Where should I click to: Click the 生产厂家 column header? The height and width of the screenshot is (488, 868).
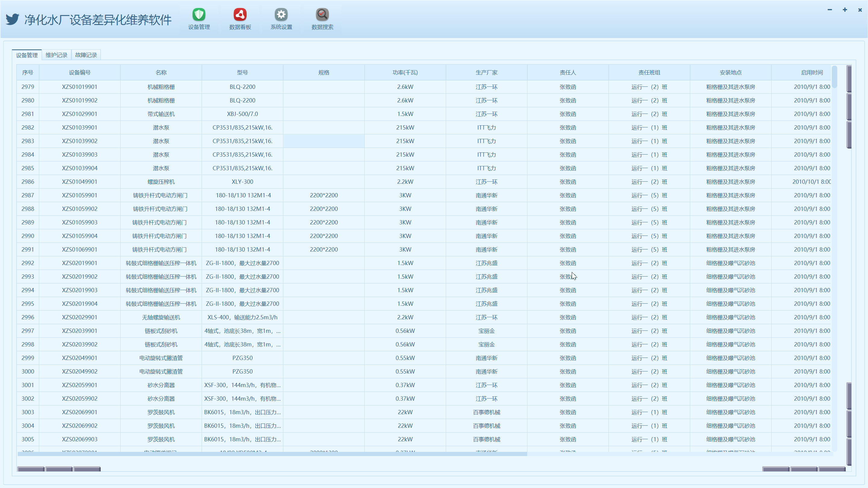pos(486,72)
